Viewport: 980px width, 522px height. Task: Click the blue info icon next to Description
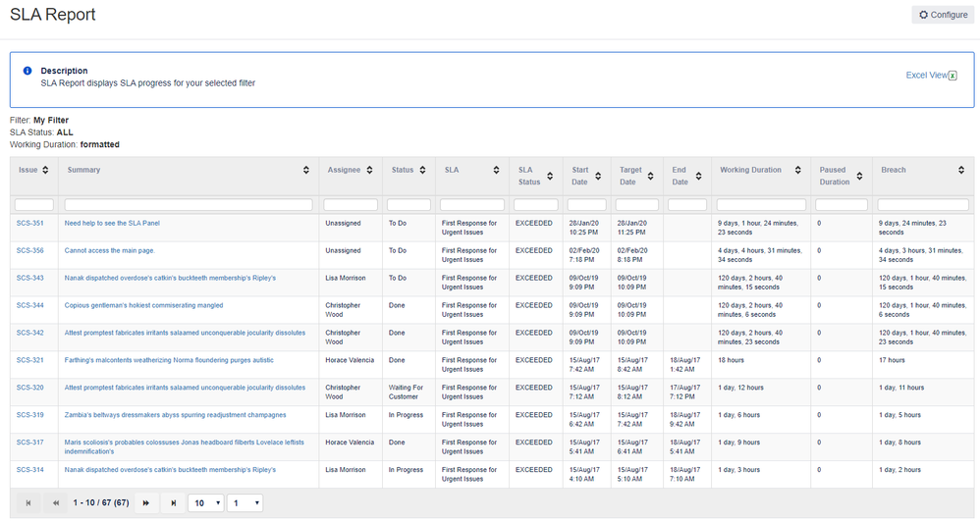pos(27,71)
